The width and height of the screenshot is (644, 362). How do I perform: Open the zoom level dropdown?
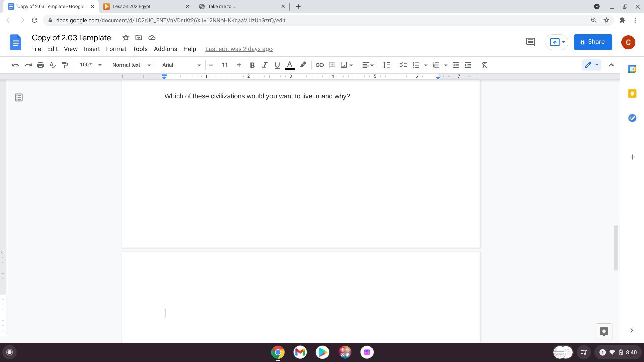click(x=90, y=65)
